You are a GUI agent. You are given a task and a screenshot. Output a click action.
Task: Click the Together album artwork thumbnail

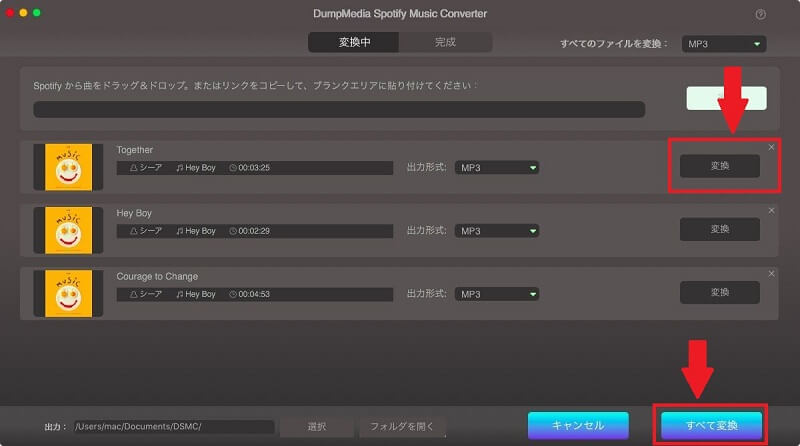coord(68,167)
